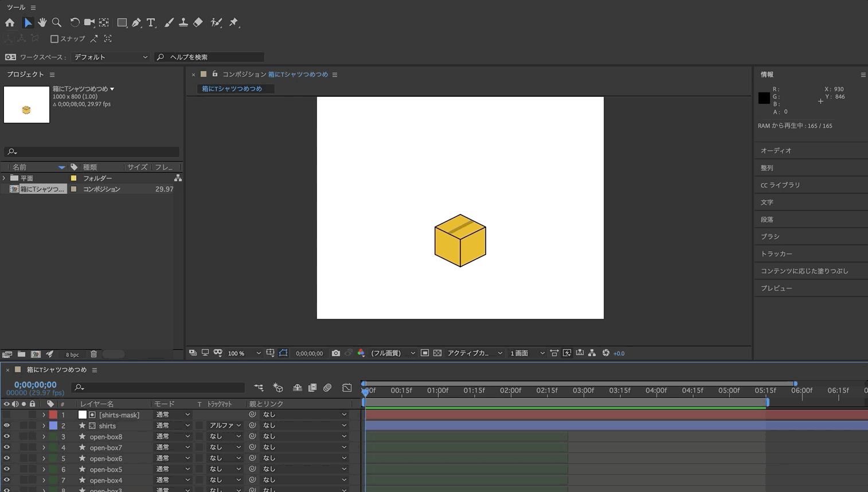
Task: Open the プレビュー panel
Action: tap(811, 288)
